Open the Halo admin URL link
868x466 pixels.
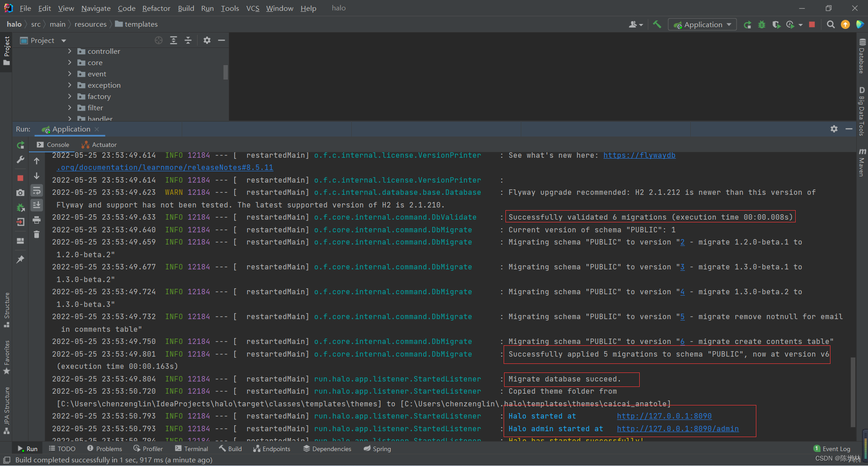[678, 428]
